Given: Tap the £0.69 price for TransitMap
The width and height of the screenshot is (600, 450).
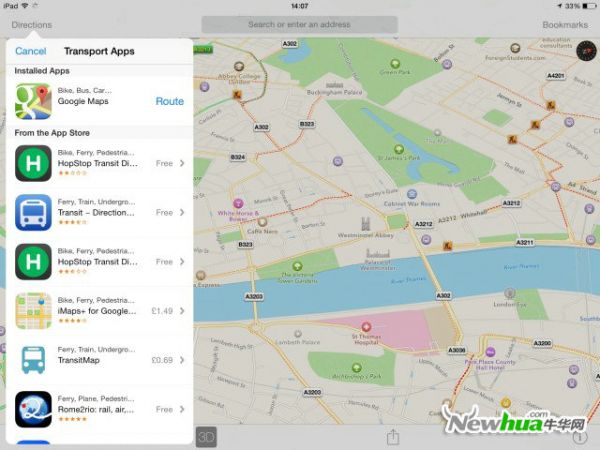Looking at the screenshot, I should pos(162,360).
